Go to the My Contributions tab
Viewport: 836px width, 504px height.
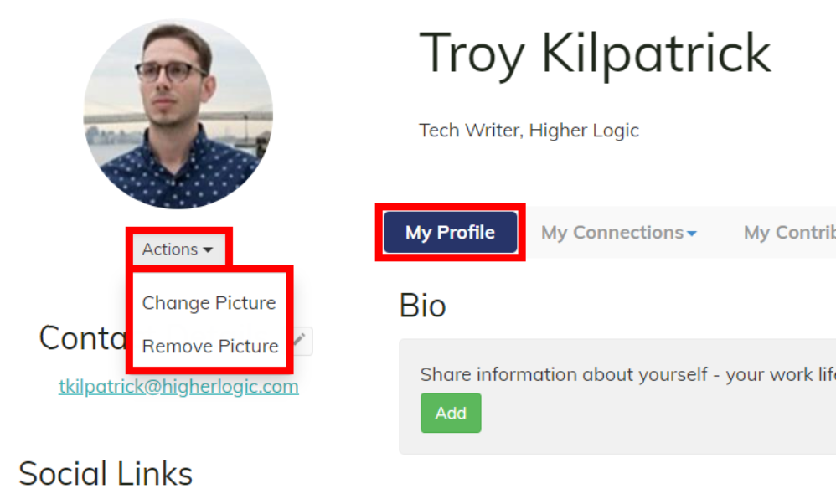tap(790, 232)
